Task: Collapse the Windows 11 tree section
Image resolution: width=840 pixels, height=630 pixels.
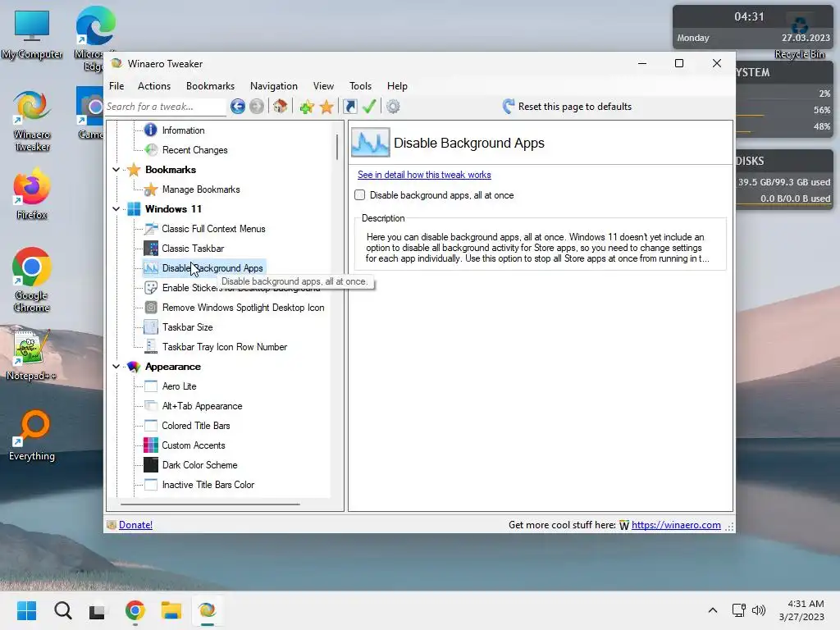Action: (x=116, y=209)
